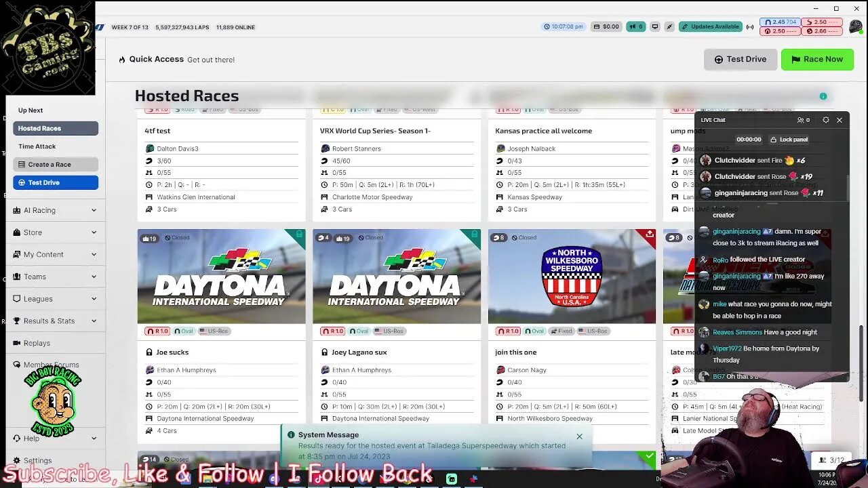Open the announcements megaphone badge showing 6
The width and height of the screenshot is (868, 488).
tap(635, 26)
